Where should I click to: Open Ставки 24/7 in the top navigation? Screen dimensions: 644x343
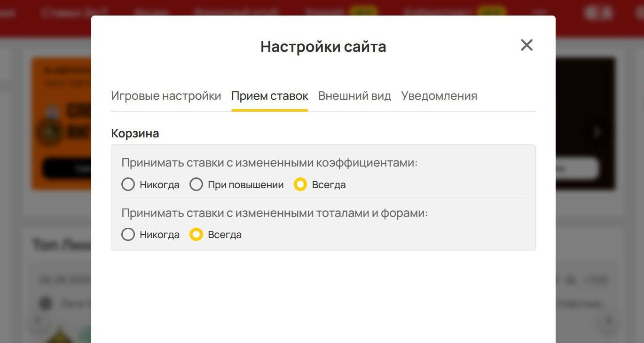[68, 13]
